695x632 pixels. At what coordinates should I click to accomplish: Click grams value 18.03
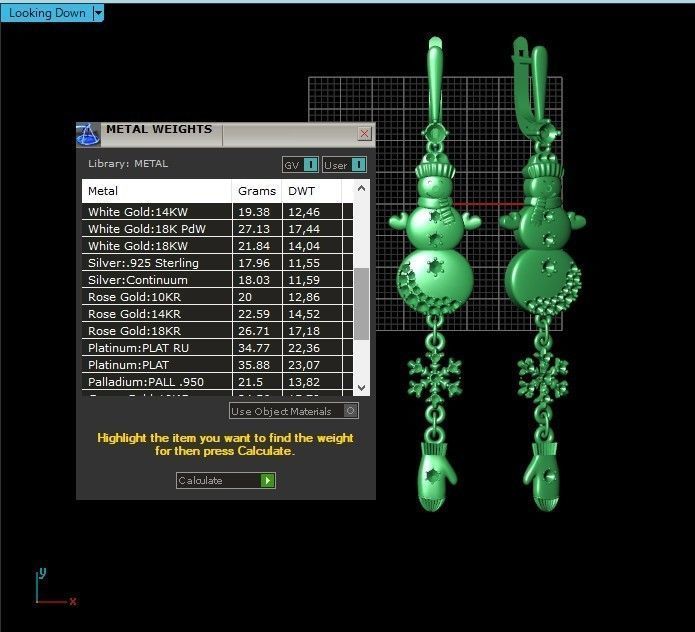tap(254, 280)
